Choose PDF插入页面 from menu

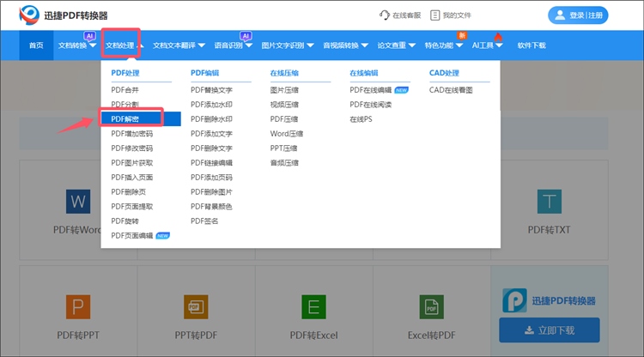[x=132, y=178]
